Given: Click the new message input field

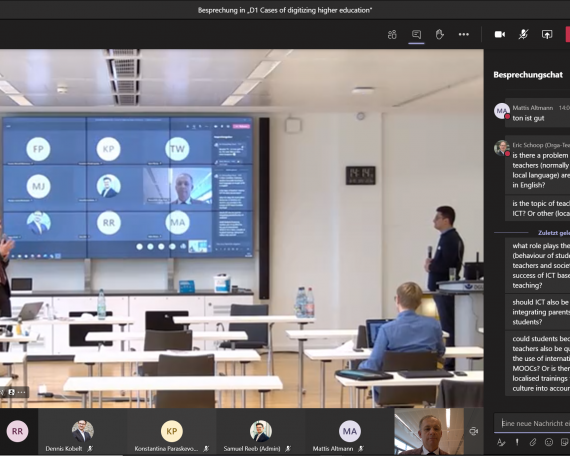Looking at the screenshot, I should point(532,423).
